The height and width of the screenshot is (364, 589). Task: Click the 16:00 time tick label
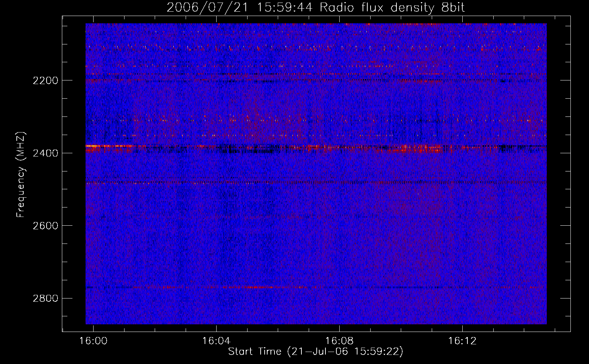94,341
